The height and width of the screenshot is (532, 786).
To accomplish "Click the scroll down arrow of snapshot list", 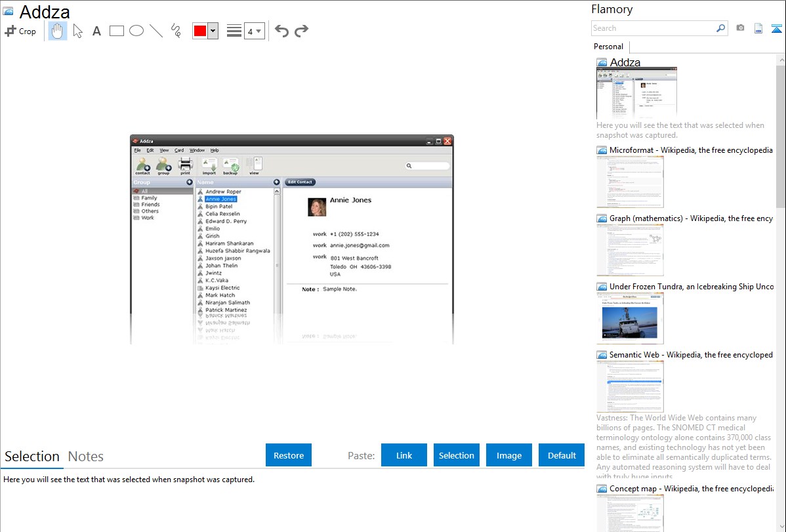I will click(781, 527).
